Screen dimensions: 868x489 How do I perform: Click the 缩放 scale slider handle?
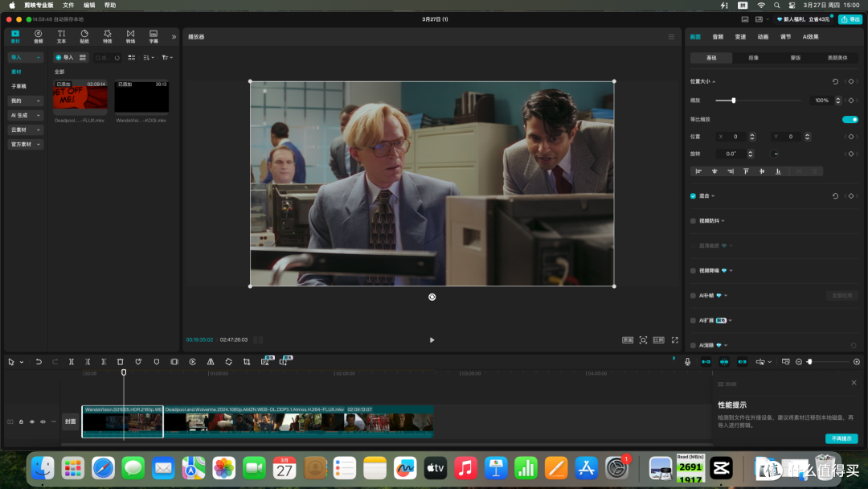tap(734, 101)
